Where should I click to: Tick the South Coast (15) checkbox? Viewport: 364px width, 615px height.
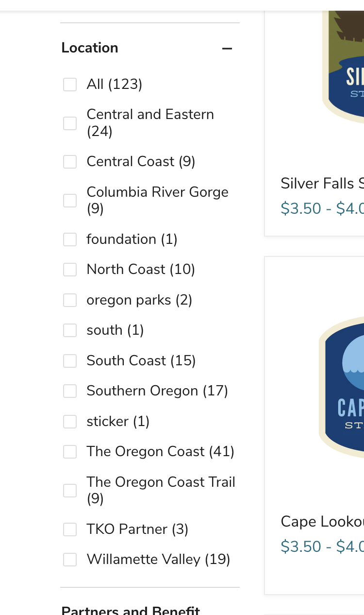70,361
